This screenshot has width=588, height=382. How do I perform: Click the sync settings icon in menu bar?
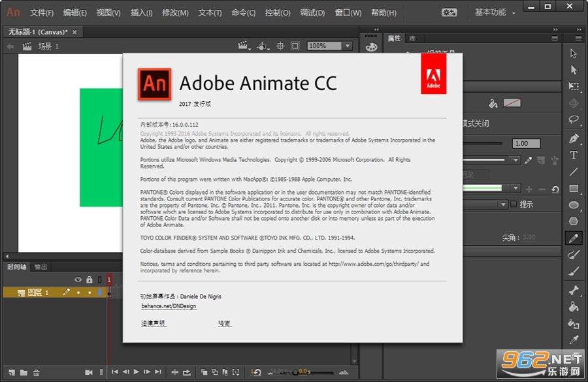pos(449,12)
